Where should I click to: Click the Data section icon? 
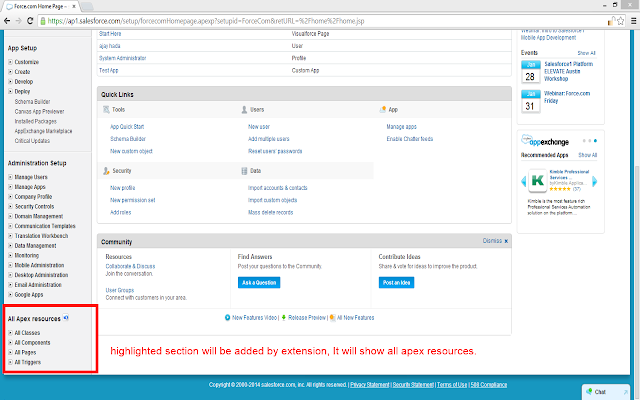(x=244, y=171)
